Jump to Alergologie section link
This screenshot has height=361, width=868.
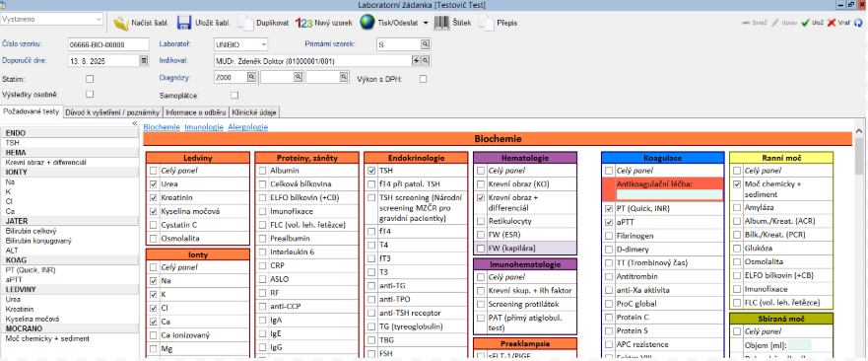click(248, 127)
